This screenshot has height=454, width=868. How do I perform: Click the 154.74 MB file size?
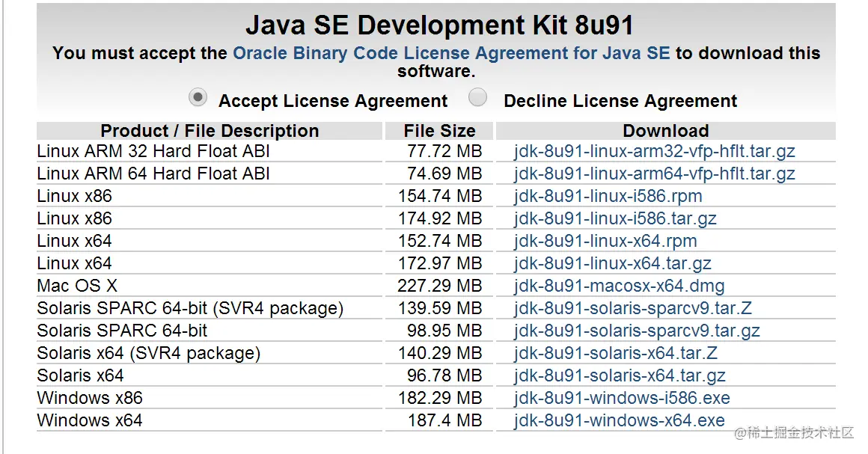click(x=440, y=196)
